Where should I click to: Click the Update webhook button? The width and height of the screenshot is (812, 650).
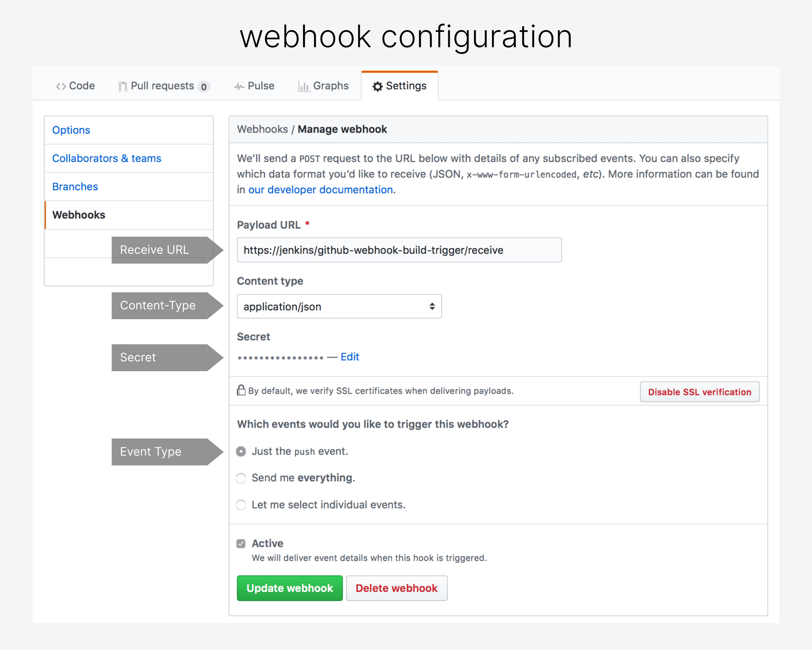coord(289,588)
